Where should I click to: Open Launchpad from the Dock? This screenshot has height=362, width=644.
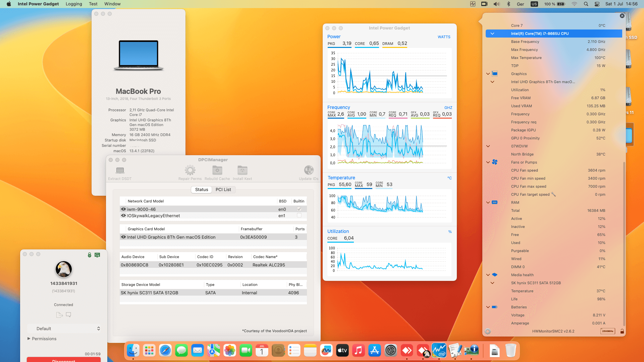149,351
